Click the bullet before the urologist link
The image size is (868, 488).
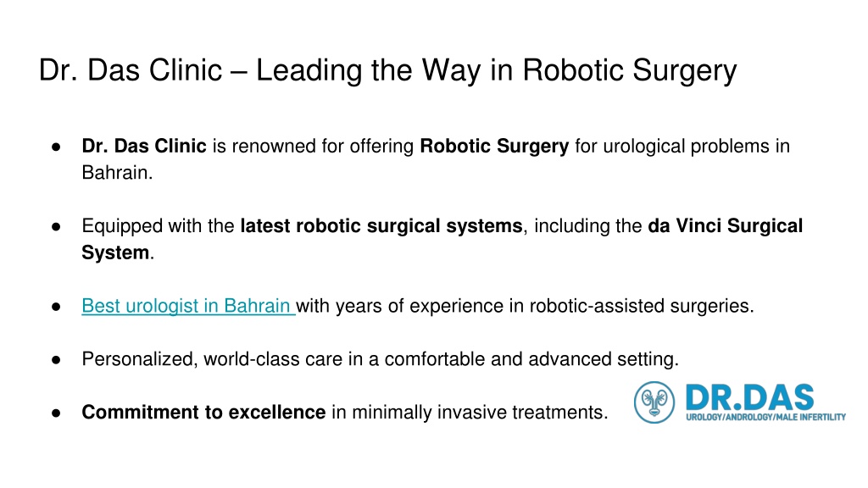click(x=56, y=307)
